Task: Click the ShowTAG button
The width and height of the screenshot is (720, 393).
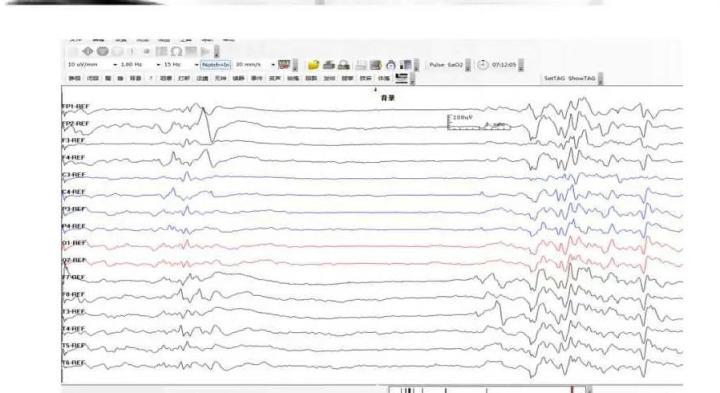Action: tap(581, 79)
